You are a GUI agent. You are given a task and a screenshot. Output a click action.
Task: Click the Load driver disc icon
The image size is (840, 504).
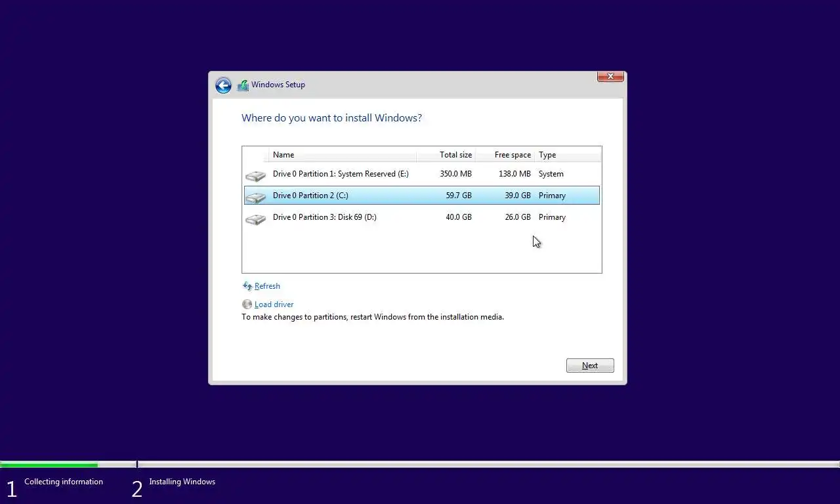(x=247, y=304)
